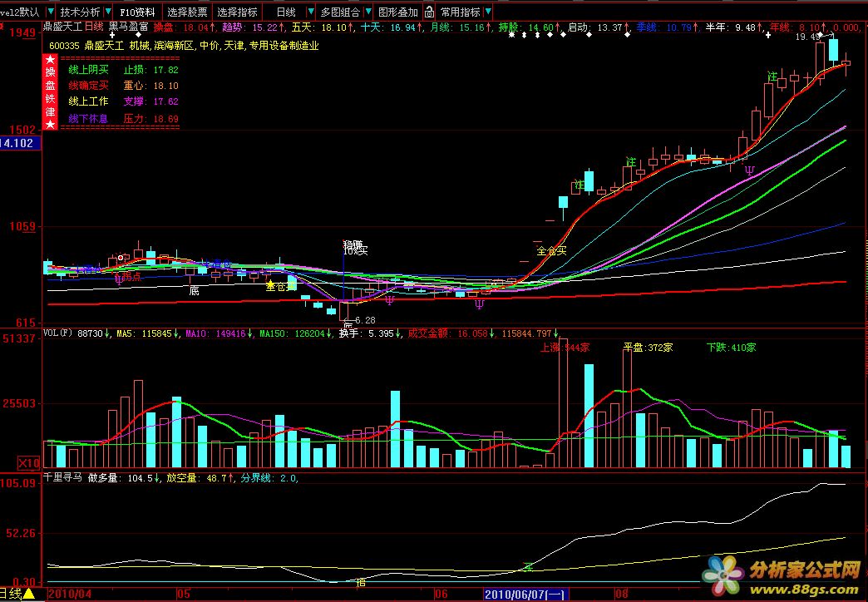
Task: Click the 平盘:372家 market count
Action: [649, 348]
